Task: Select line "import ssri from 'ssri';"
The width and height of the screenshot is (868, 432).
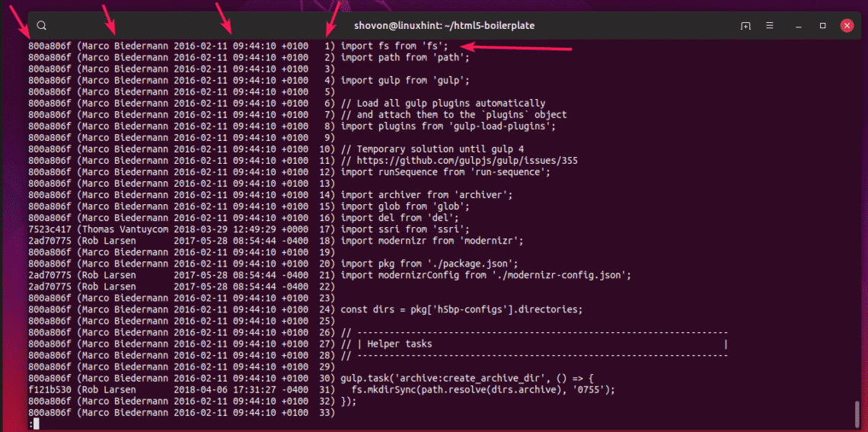Action: pos(404,229)
